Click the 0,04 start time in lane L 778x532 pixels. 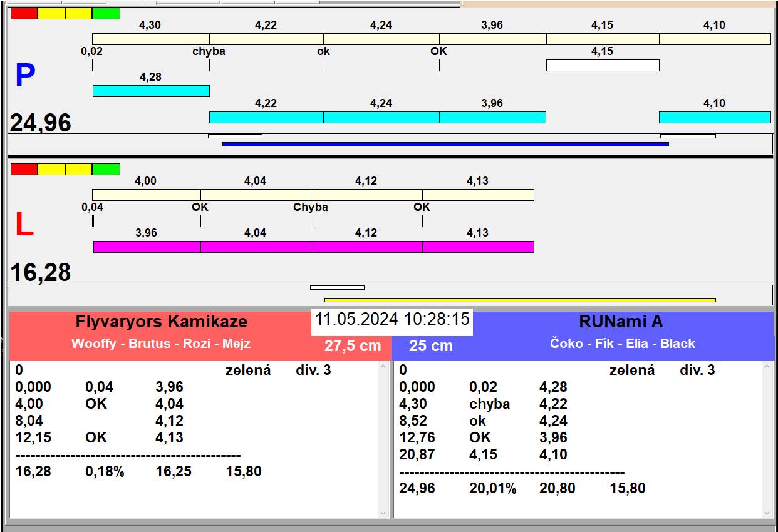coord(92,207)
